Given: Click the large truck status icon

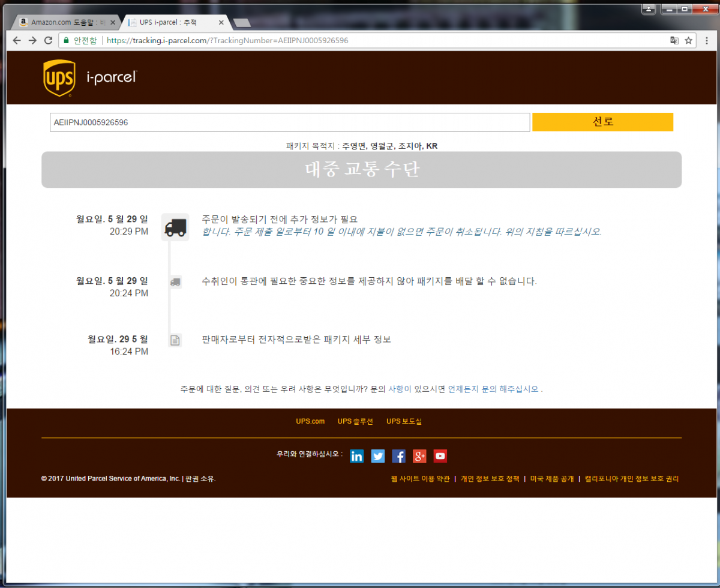Looking at the screenshot, I should 175,227.
